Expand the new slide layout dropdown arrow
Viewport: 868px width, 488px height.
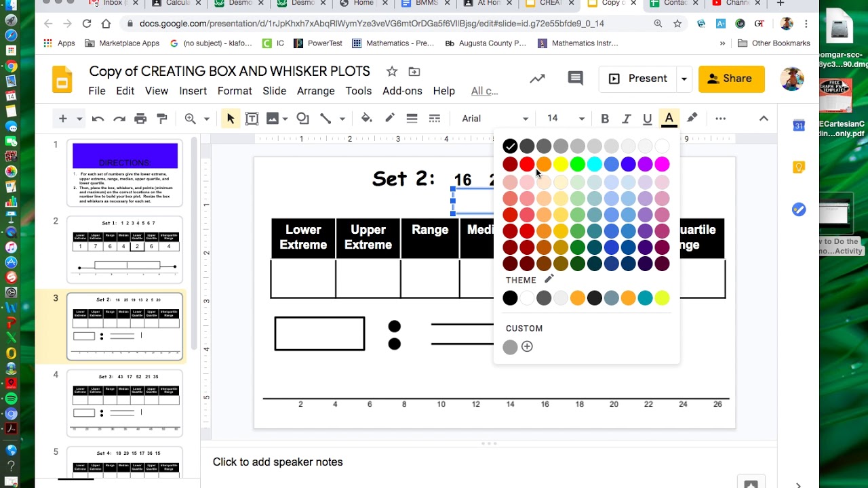79,119
